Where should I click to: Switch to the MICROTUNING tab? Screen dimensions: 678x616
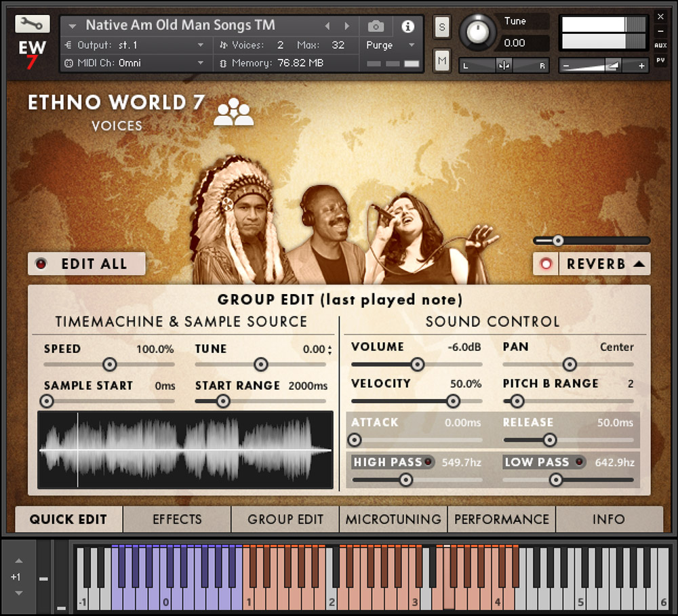click(393, 519)
